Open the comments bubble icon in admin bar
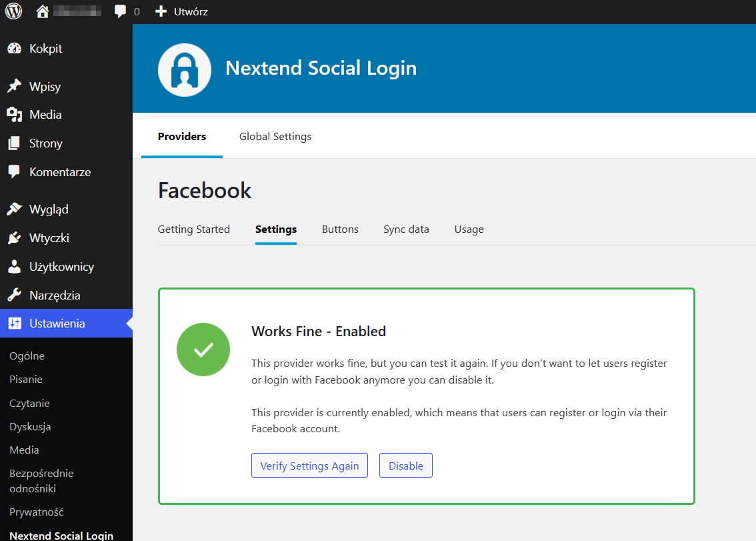Image resolution: width=756 pixels, height=541 pixels. (120, 11)
